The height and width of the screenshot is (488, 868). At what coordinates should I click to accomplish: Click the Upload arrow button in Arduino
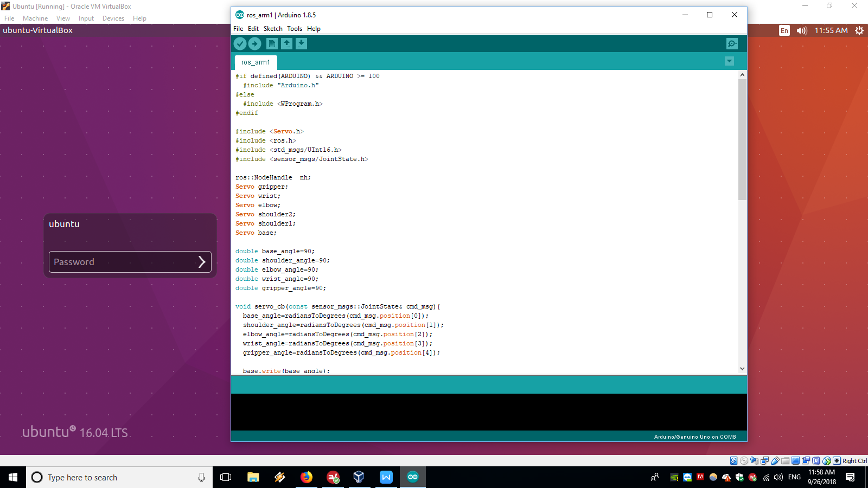[x=254, y=43]
